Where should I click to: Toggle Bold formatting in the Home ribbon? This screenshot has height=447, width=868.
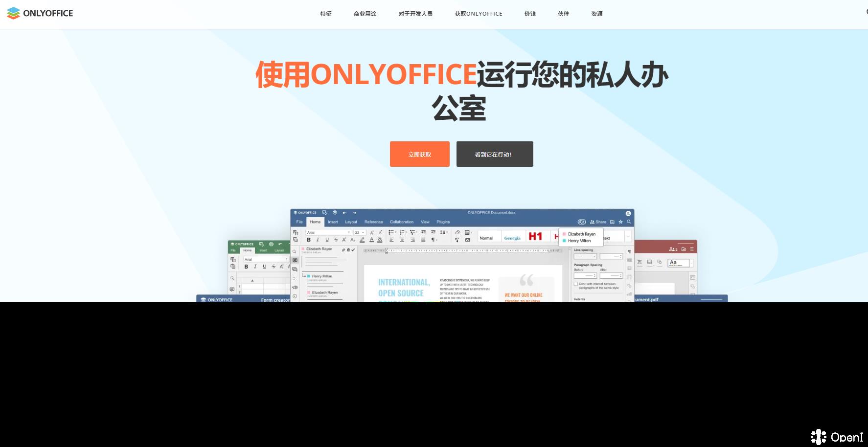309,239
